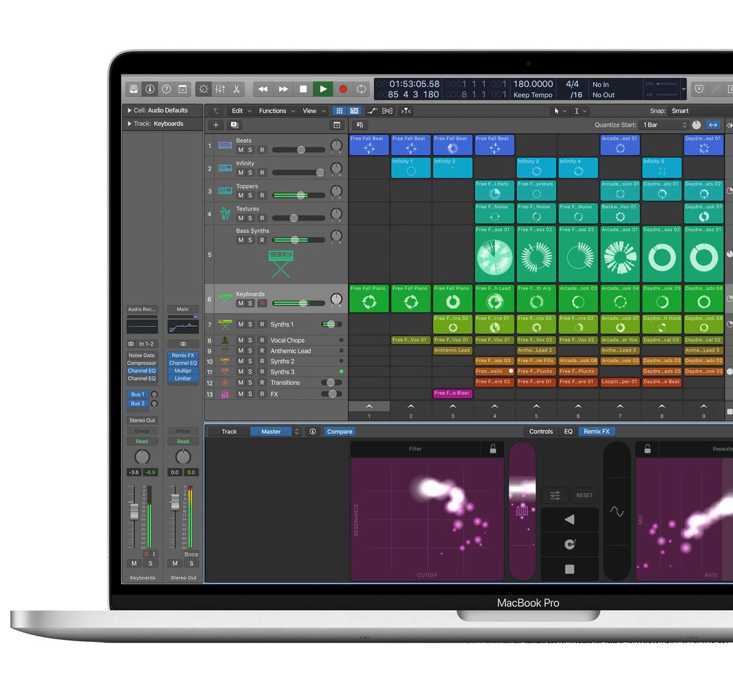The width and height of the screenshot is (733, 700).
Task: Click the Remix FX reverse arrow button
Action: 570,519
